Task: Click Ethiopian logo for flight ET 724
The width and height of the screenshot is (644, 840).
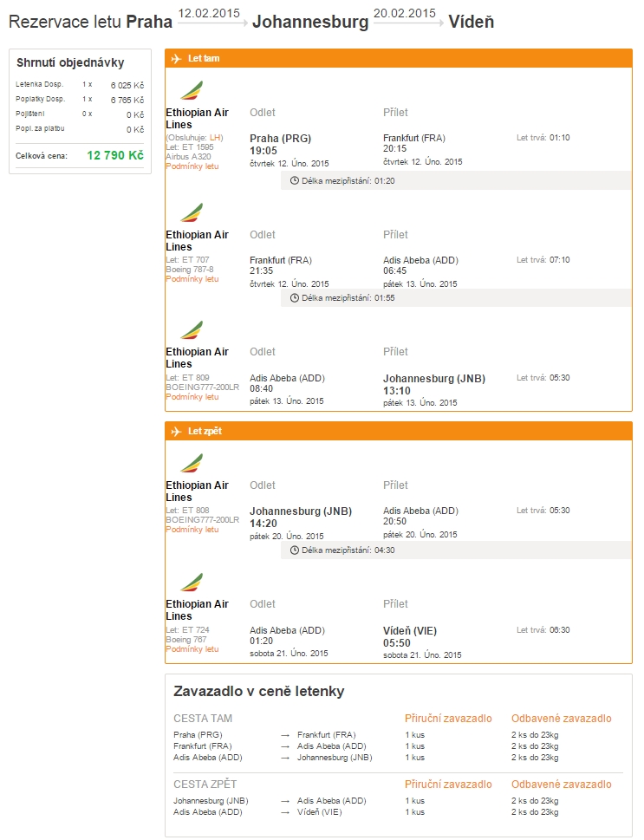Action: pos(192,583)
